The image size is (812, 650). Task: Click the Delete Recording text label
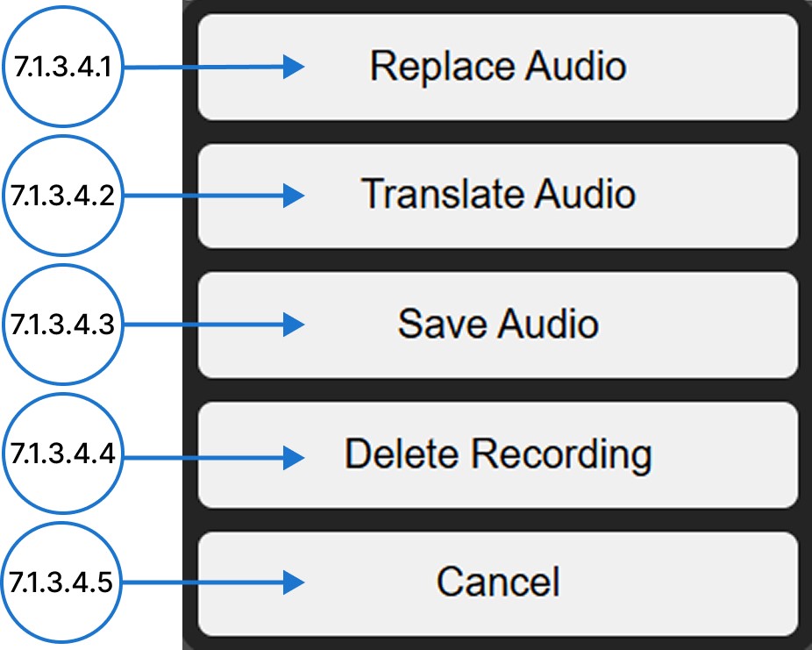click(498, 453)
